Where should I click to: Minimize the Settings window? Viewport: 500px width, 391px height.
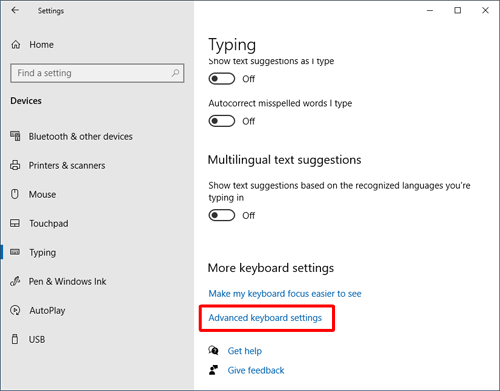point(430,10)
